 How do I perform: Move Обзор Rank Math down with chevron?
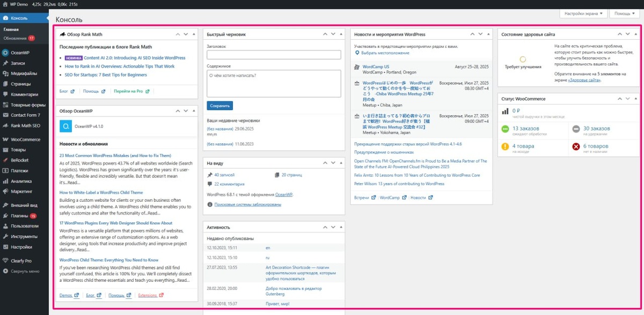tap(186, 34)
